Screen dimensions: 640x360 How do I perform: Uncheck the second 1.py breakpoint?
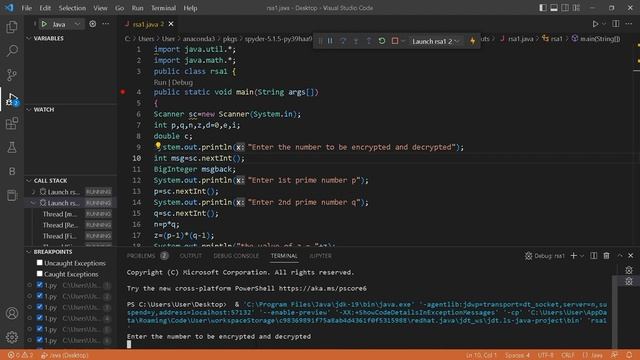tap(40, 296)
